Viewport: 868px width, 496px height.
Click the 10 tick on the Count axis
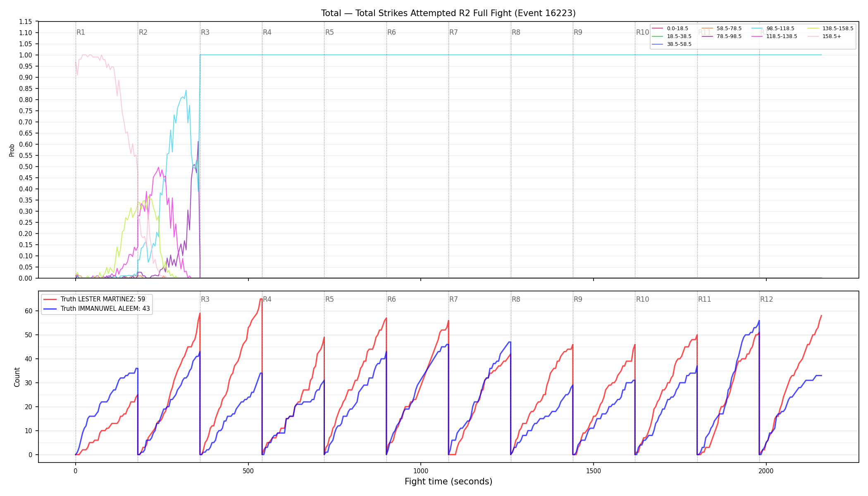point(28,431)
